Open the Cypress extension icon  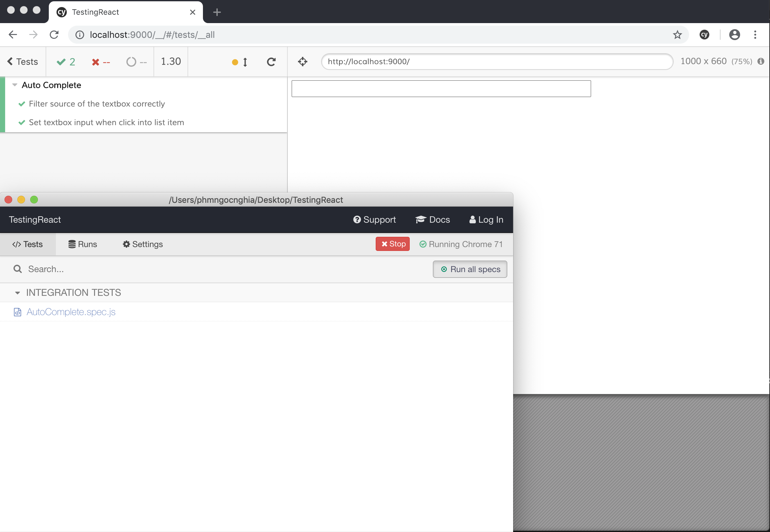704,35
